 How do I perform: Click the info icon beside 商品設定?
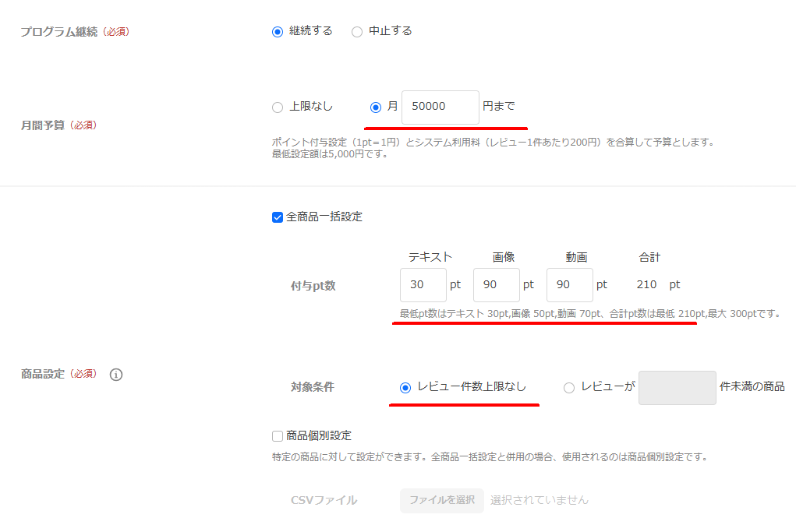click(x=116, y=375)
